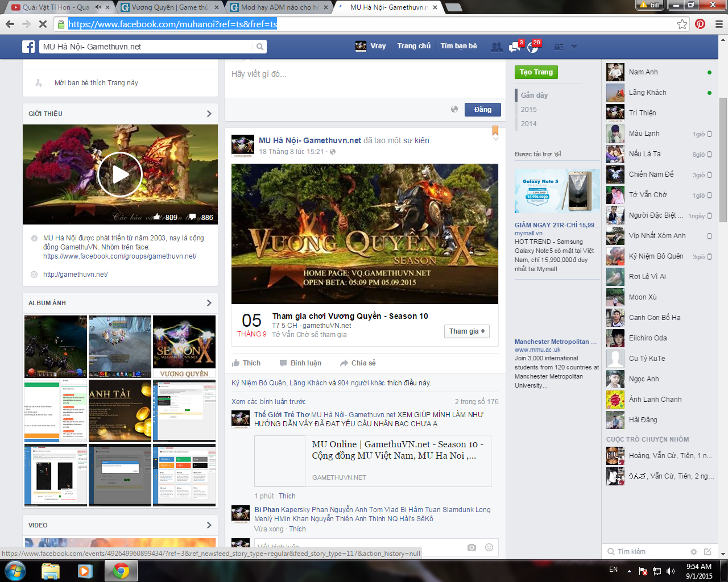Click the Tạo Trang button
Image resolution: width=728 pixels, height=582 pixels.
pos(536,72)
